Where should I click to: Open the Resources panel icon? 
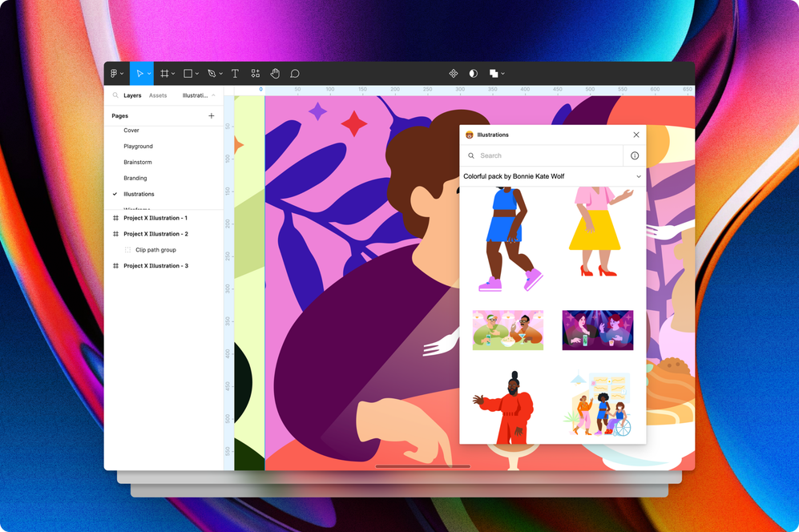[255, 73]
